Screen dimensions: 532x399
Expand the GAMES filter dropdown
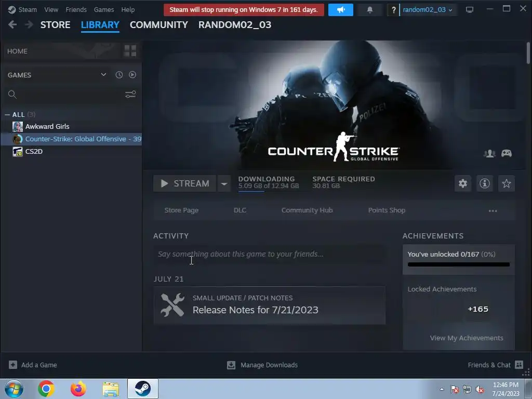(103, 75)
